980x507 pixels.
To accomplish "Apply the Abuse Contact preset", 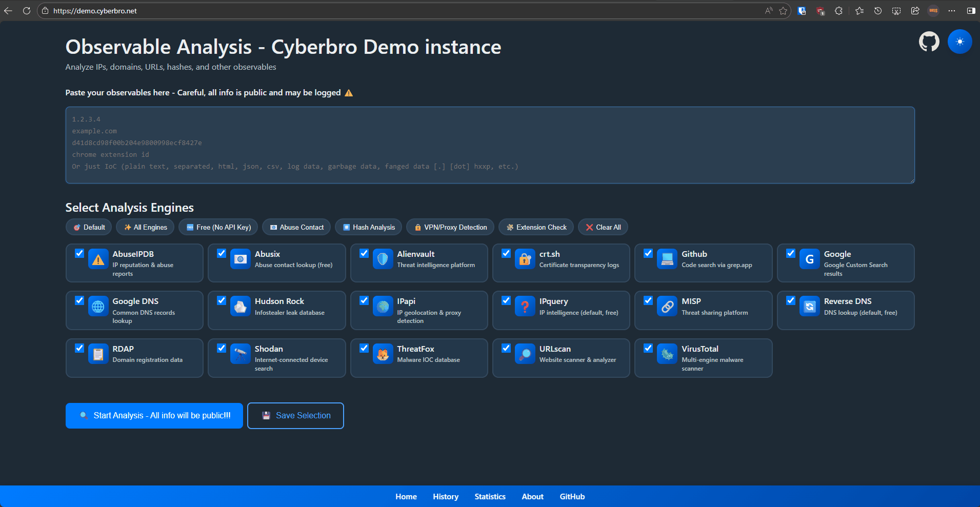I will tap(296, 227).
